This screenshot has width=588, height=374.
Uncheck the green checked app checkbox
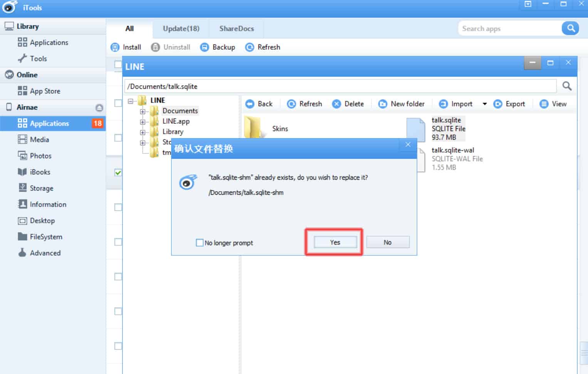(x=118, y=172)
